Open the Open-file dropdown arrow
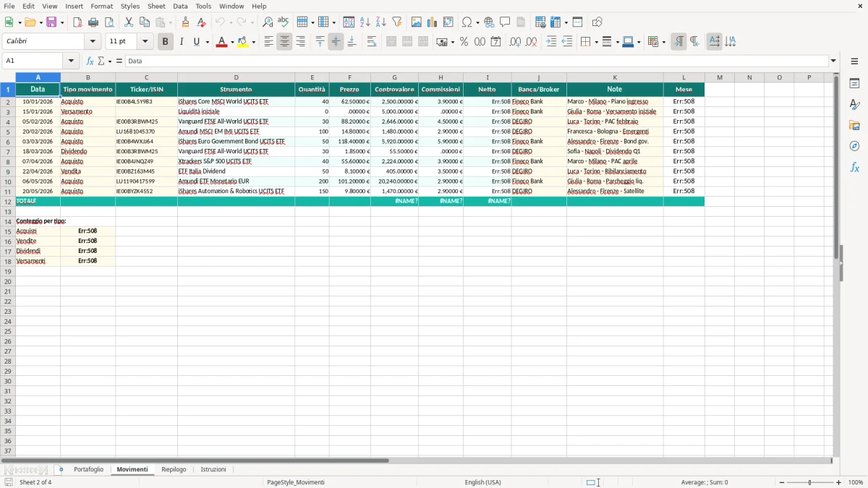The height and width of the screenshot is (488, 868). [41, 22]
